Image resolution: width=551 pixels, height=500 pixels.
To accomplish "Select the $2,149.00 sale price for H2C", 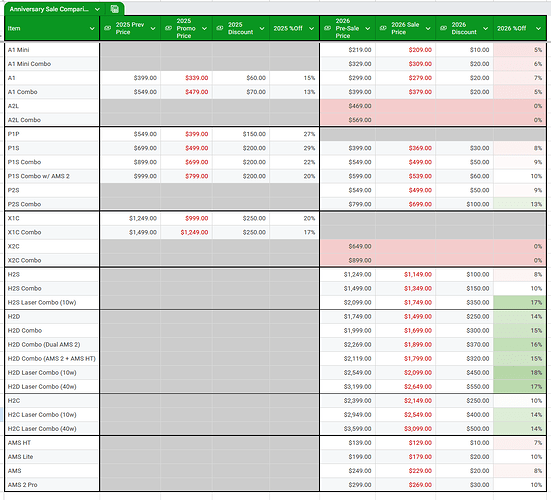I will click(406, 401).
